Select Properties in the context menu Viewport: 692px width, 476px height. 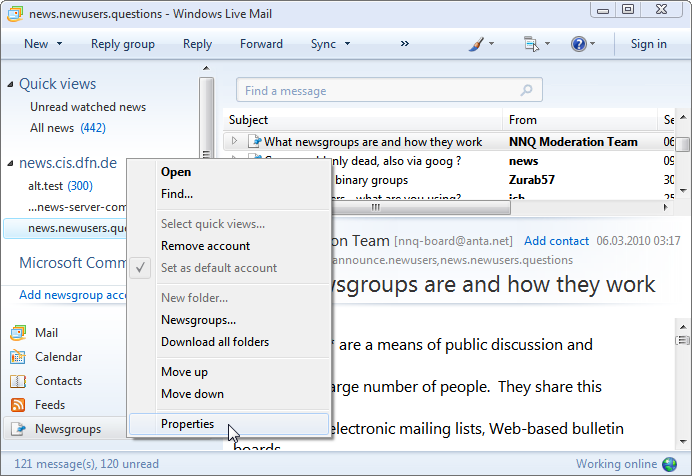click(x=187, y=424)
